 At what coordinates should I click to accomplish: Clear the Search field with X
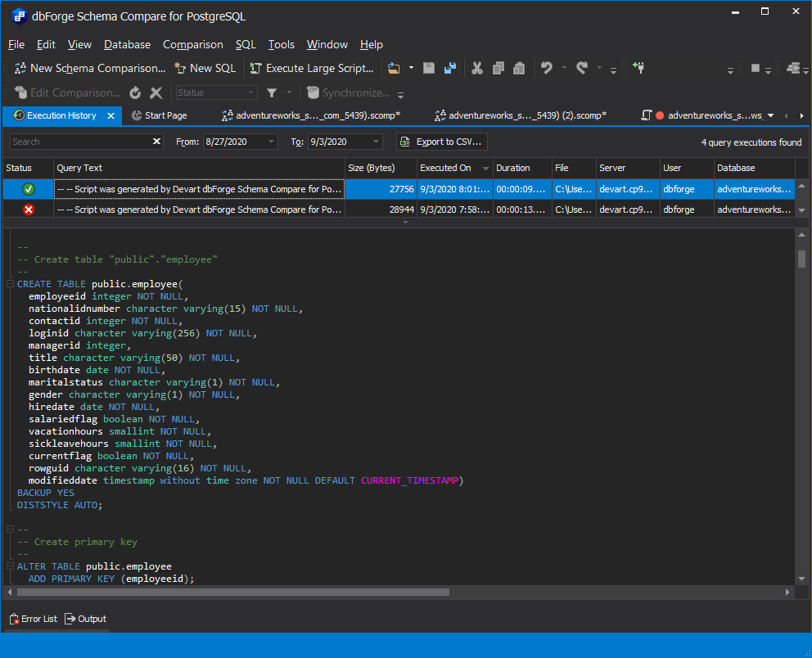click(x=157, y=142)
